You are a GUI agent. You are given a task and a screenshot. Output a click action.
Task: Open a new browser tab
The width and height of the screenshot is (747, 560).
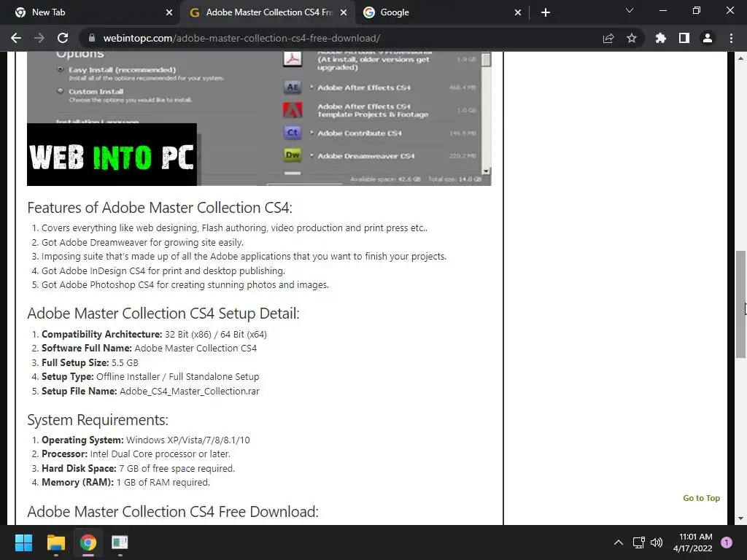[x=546, y=12]
